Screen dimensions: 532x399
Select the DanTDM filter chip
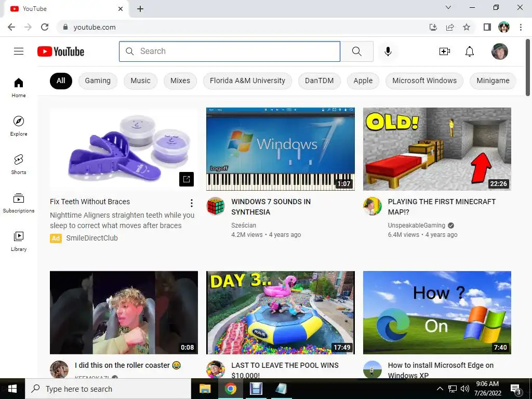[320, 81]
